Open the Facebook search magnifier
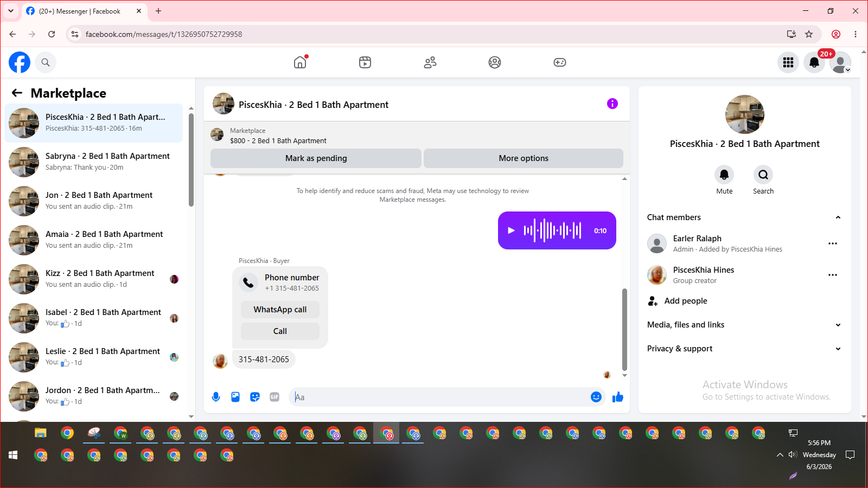The height and width of the screenshot is (488, 868). [x=46, y=62]
